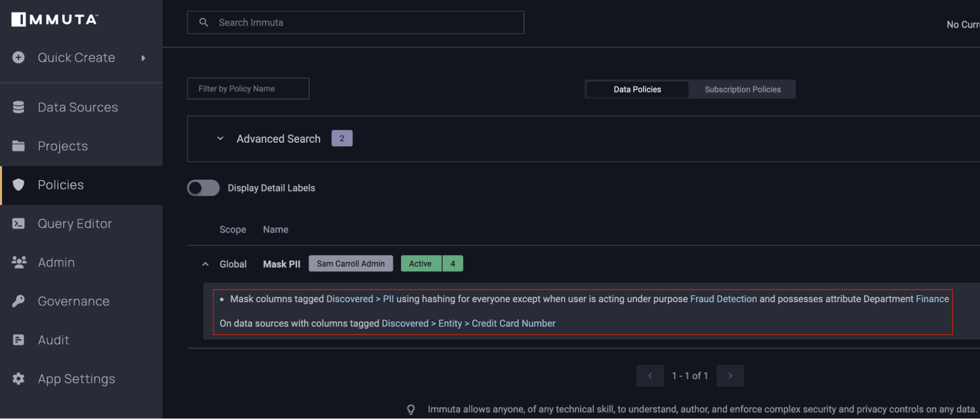Click the lightbulb tip icon
The image size is (980, 419).
pos(411,409)
